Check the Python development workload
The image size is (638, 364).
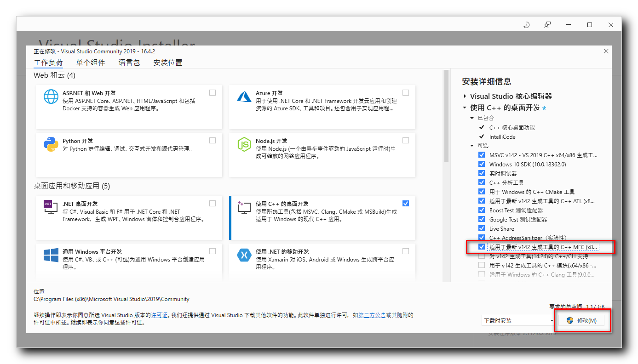point(213,140)
